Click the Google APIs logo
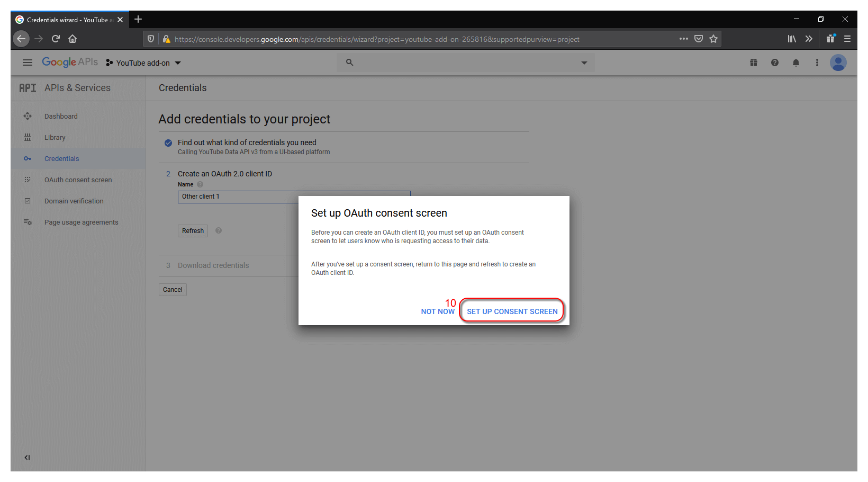Image resolution: width=868 pixels, height=482 pixels. click(x=70, y=62)
